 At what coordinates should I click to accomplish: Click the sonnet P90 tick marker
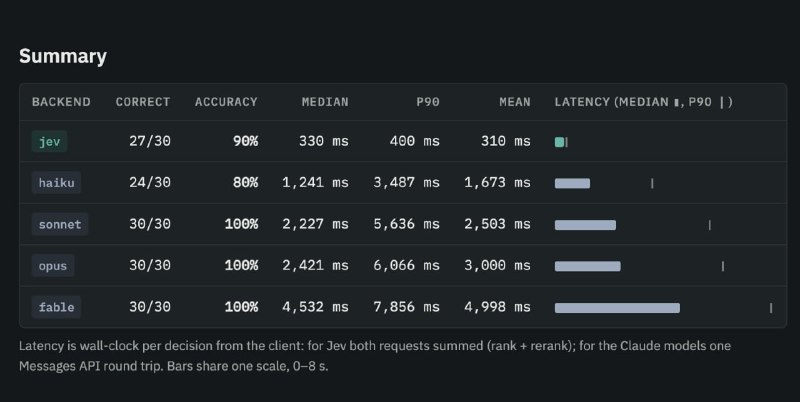710,225
